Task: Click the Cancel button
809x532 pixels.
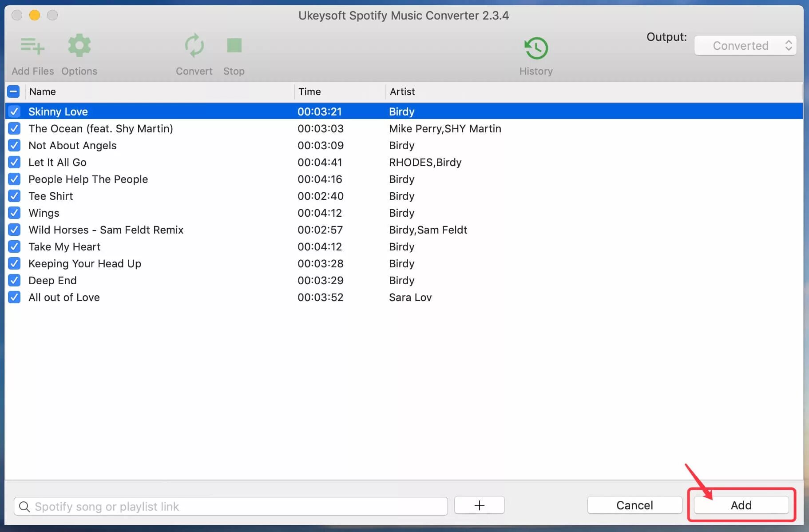Action: [635, 505]
